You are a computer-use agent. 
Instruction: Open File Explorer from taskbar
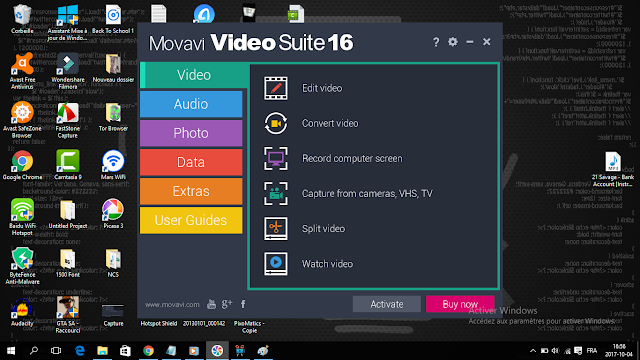[102, 351]
